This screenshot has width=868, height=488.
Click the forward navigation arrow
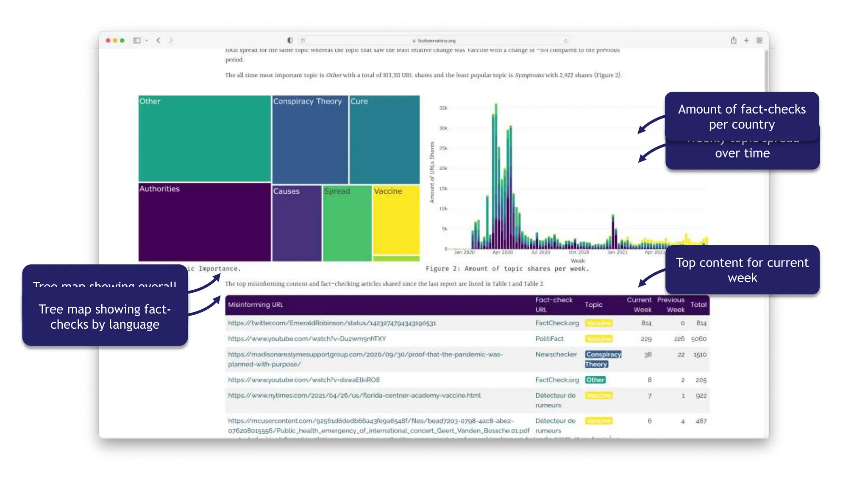coord(171,40)
